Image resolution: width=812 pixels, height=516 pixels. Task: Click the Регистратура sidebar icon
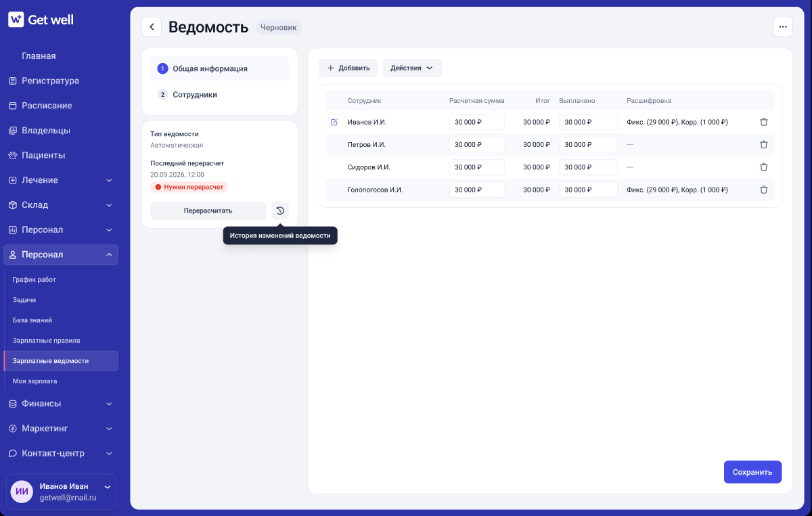(13, 81)
